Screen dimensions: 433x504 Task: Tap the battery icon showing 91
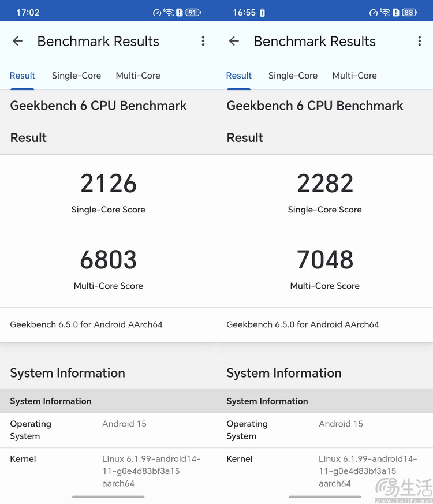coord(193,12)
